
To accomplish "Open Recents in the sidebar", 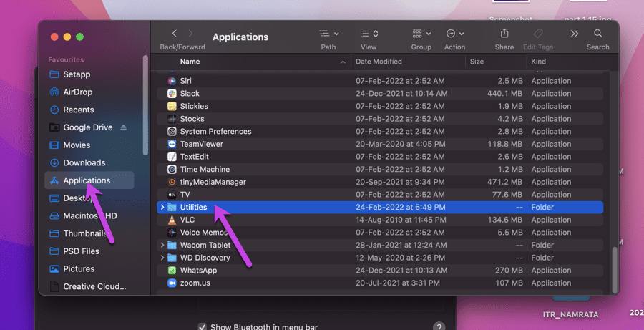I will click(x=79, y=110).
